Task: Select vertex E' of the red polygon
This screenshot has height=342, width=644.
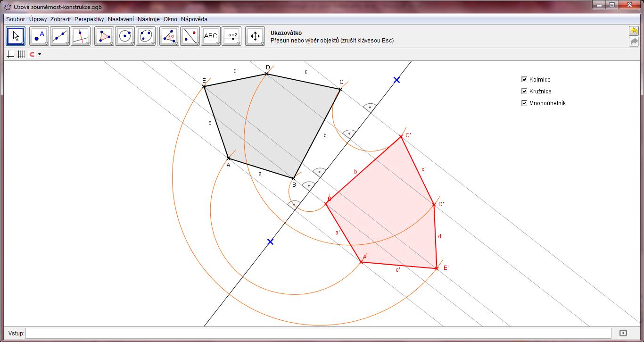Action: pos(437,268)
